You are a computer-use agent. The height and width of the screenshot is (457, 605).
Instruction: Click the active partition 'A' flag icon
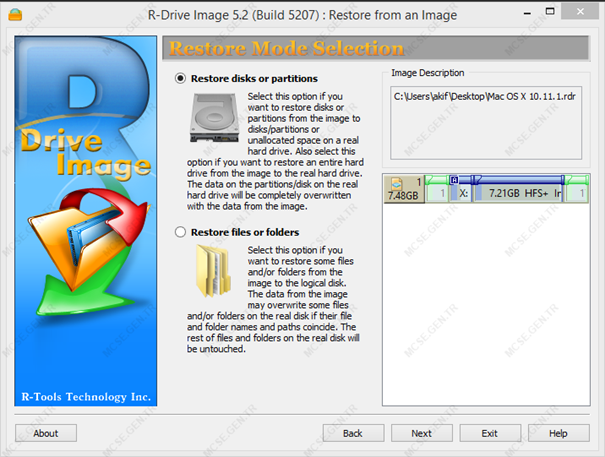[454, 179]
